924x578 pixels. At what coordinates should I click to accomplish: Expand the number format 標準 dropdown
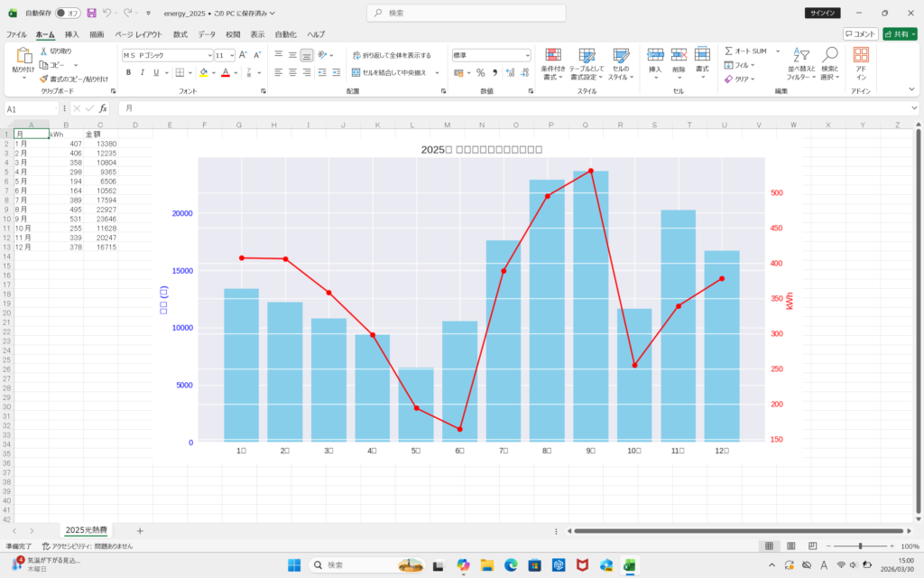click(x=527, y=55)
